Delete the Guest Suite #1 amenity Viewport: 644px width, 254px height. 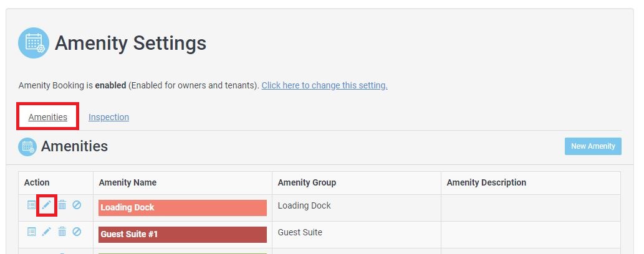click(62, 232)
